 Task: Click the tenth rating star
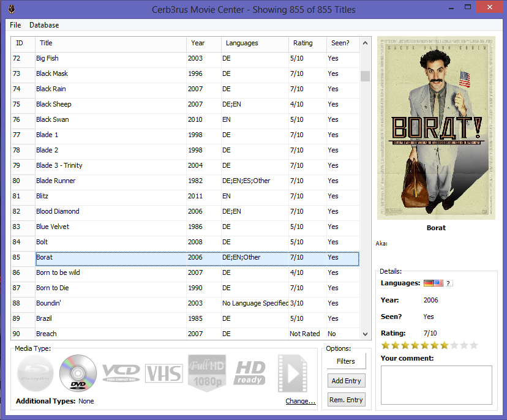[473, 346]
